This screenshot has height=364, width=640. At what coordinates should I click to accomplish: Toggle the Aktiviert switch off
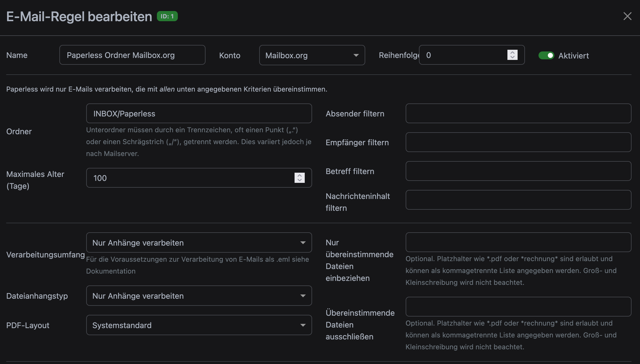(x=546, y=55)
